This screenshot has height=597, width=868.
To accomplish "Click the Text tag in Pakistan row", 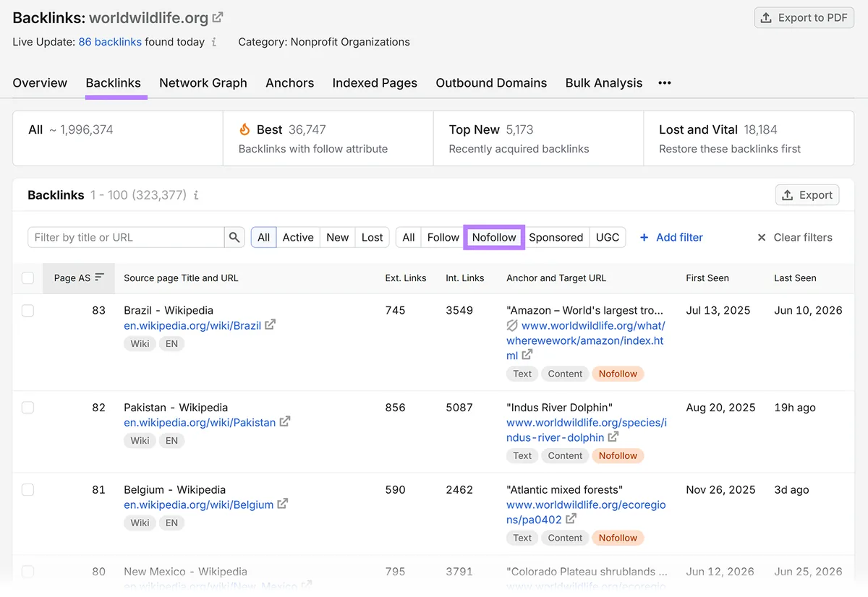I will 522,456.
